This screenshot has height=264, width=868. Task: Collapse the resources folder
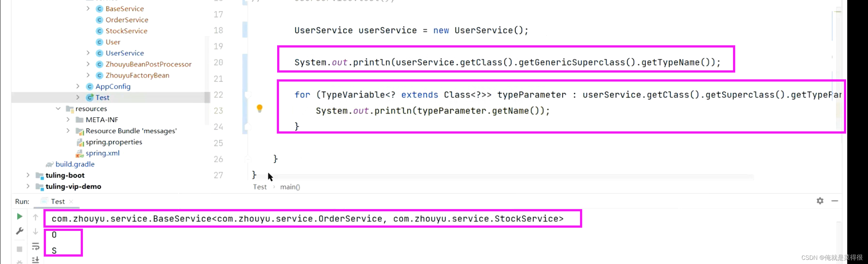tap(58, 109)
